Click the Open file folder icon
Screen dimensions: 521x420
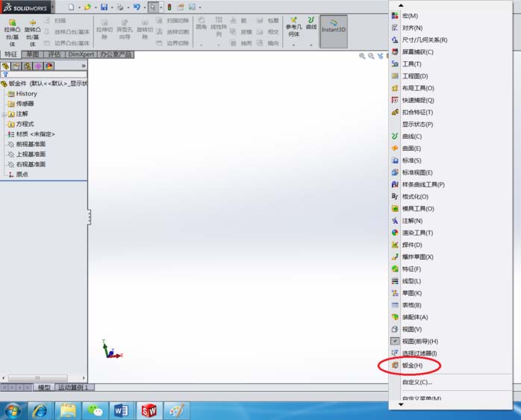click(x=87, y=7)
